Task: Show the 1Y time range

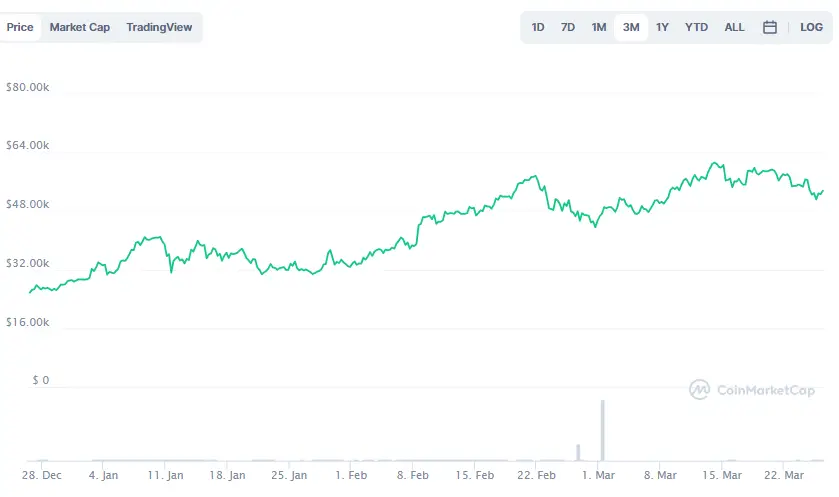Action: 662,27
